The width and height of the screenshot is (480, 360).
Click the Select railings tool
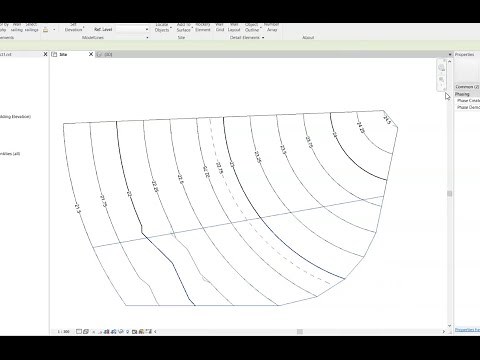pyautogui.click(x=32, y=27)
